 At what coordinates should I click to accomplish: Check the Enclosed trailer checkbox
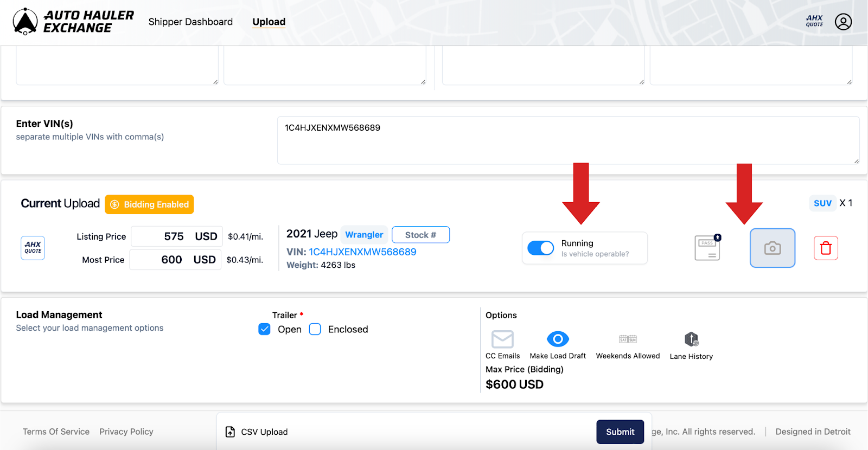coord(315,329)
